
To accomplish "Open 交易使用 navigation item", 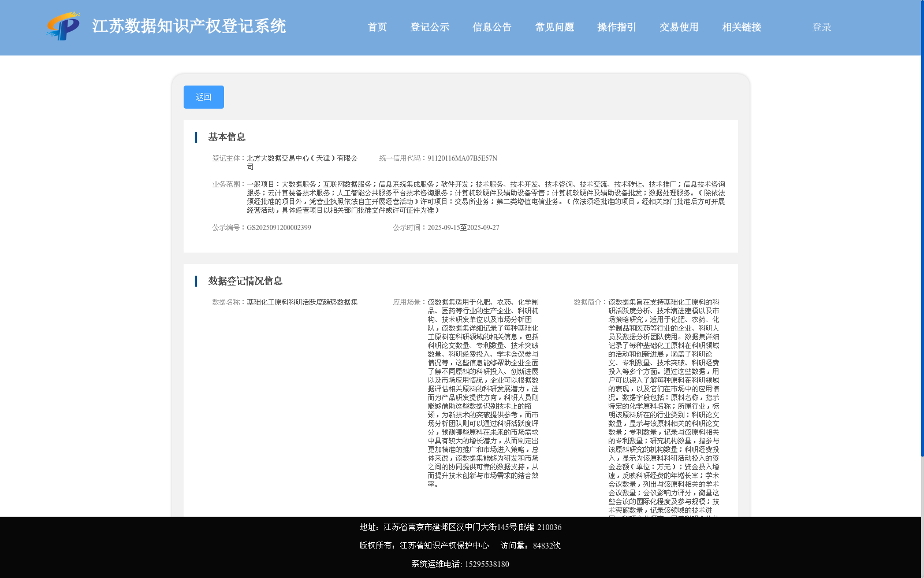I will coord(679,27).
